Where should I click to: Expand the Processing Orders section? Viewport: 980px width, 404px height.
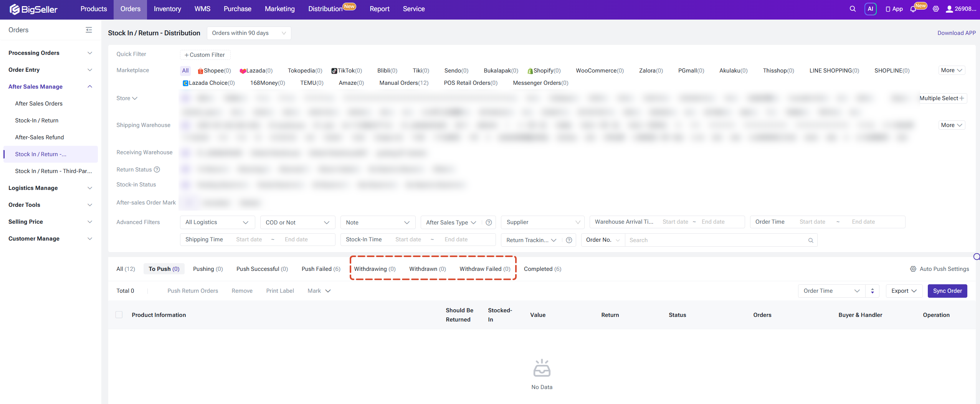pyautogui.click(x=50, y=53)
